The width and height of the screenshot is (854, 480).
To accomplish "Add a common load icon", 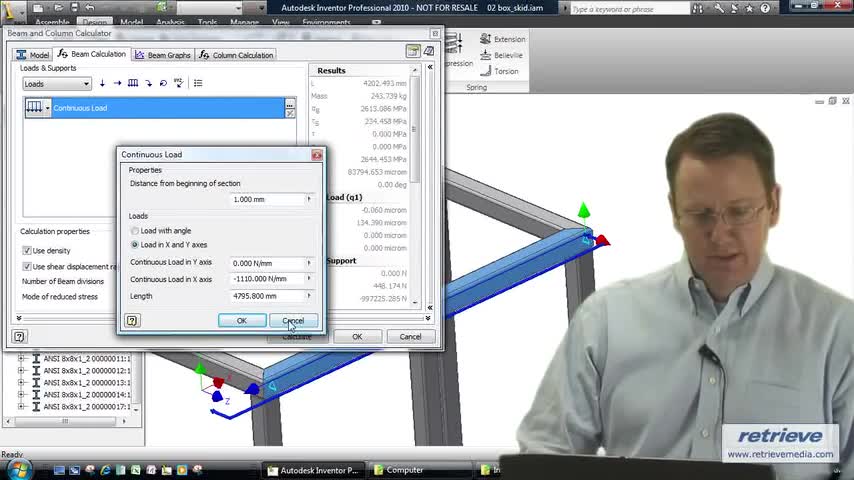I will (x=179, y=83).
